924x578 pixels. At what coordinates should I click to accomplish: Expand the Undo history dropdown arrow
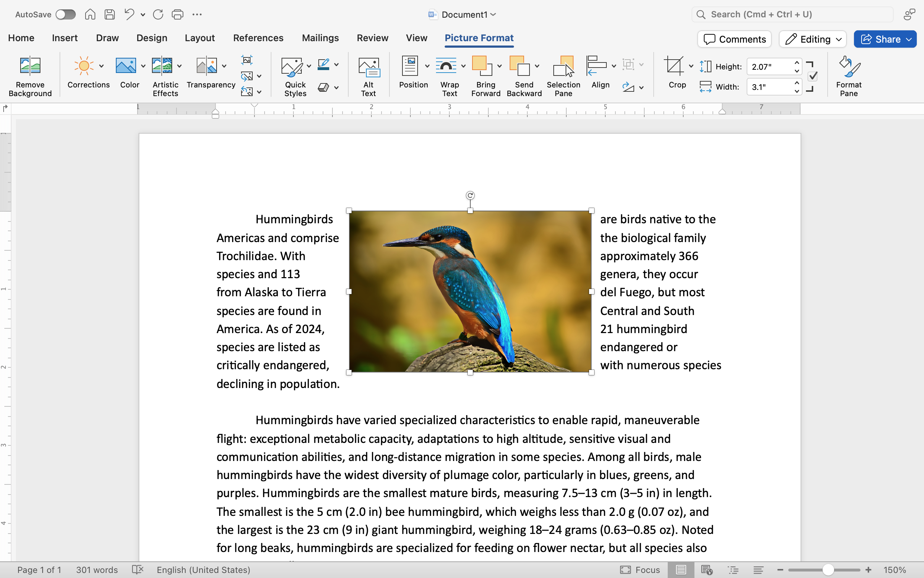click(143, 14)
